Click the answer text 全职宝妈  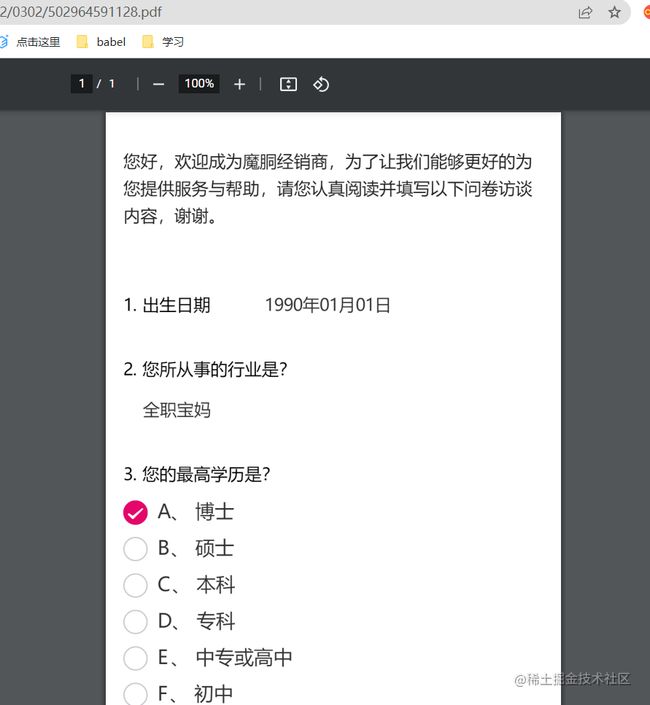(x=177, y=410)
